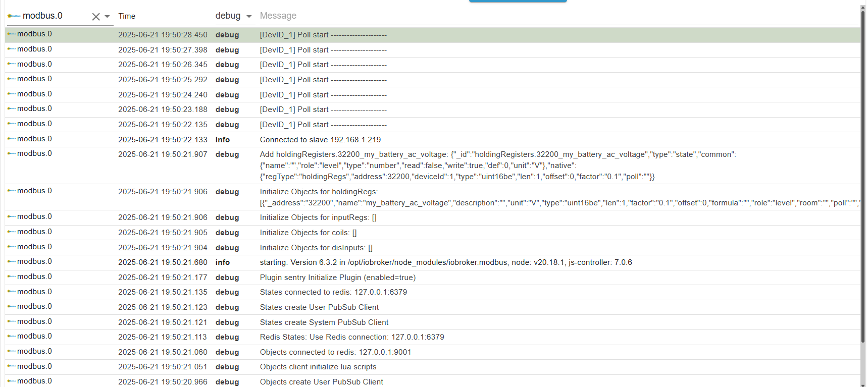Click modbus icon on the 'starting. Version 6.3.2' row

pyautogui.click(x=11, y=262)
